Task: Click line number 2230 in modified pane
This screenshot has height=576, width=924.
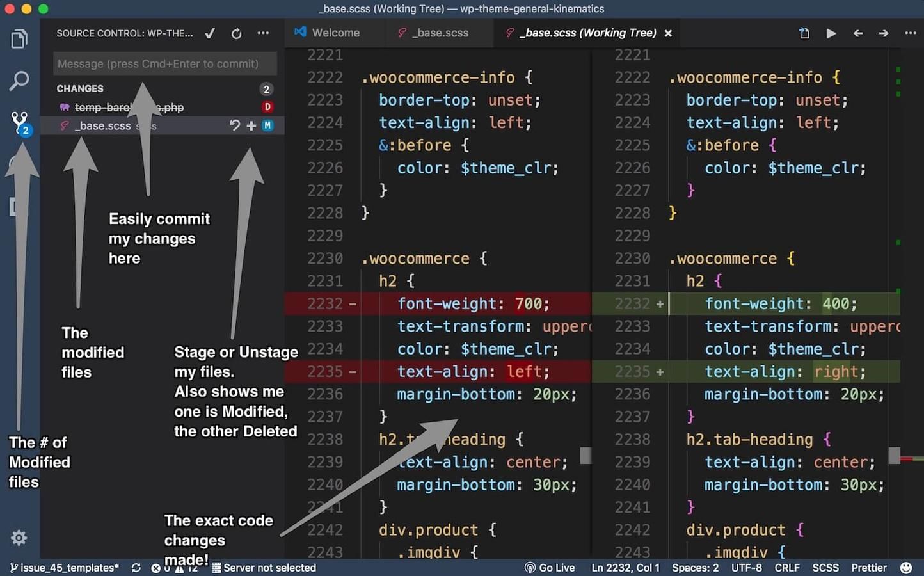Action: click(x=632, y=259)
